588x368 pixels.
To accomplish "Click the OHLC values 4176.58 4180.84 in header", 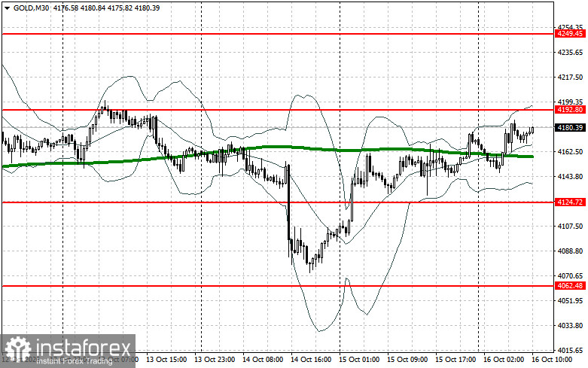I will (79, 8).
